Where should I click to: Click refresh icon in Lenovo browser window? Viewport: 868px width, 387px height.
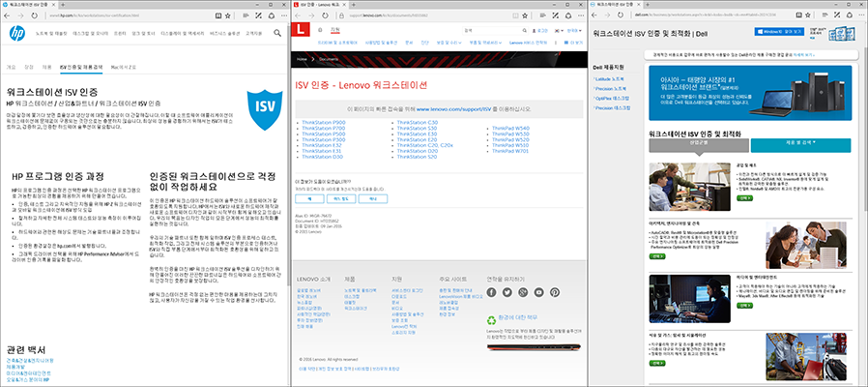325,15
